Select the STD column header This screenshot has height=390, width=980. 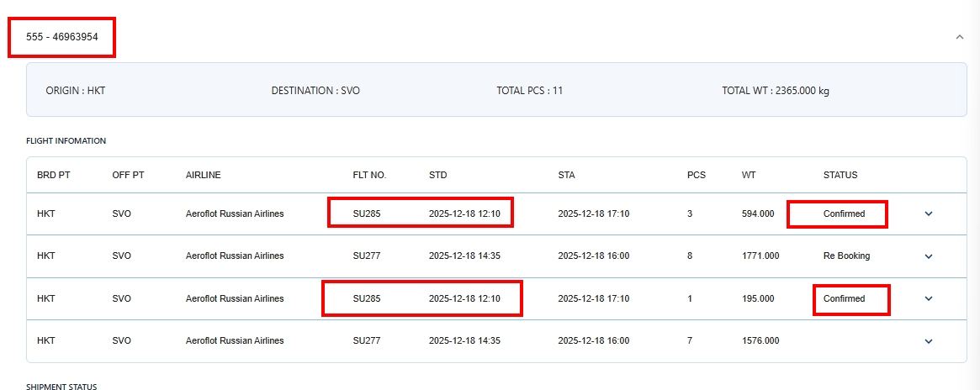pyautogui.click(x=437, y=176)
